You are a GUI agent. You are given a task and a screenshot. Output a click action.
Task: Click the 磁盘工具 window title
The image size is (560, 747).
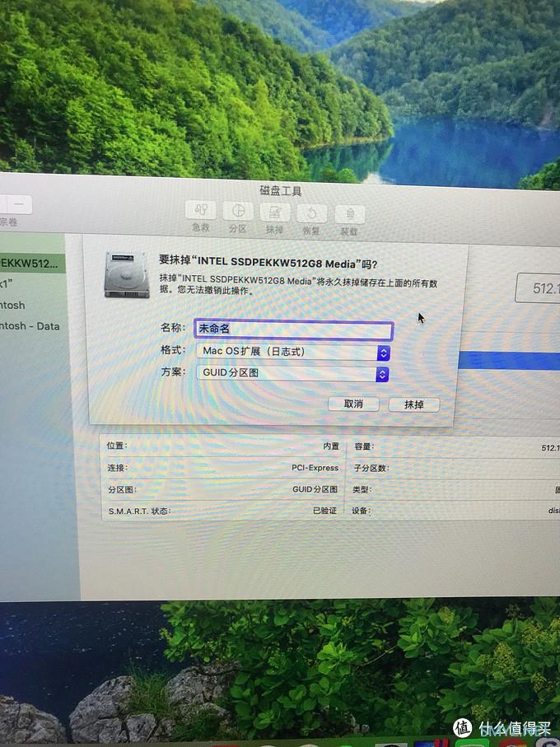[281, 191]
